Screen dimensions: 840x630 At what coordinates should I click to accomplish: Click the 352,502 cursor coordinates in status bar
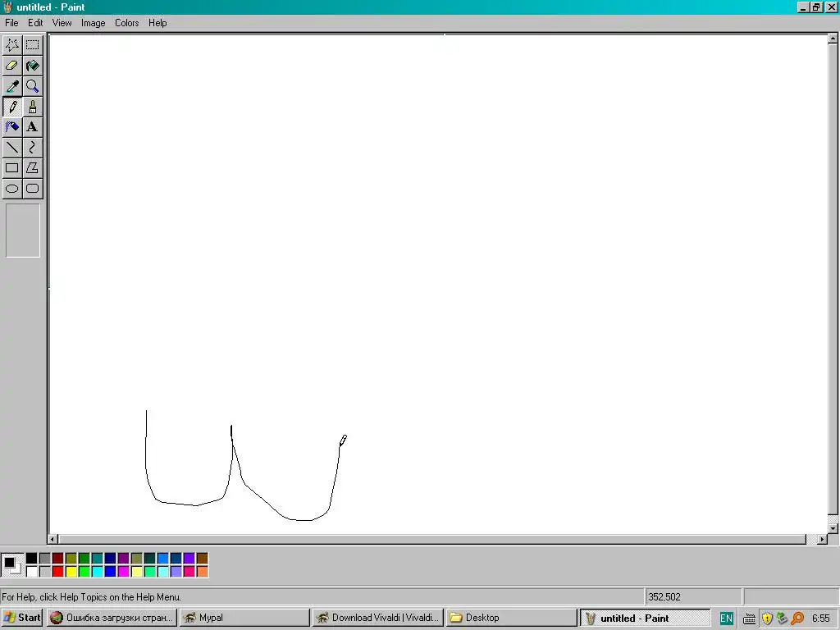[664, 597]
